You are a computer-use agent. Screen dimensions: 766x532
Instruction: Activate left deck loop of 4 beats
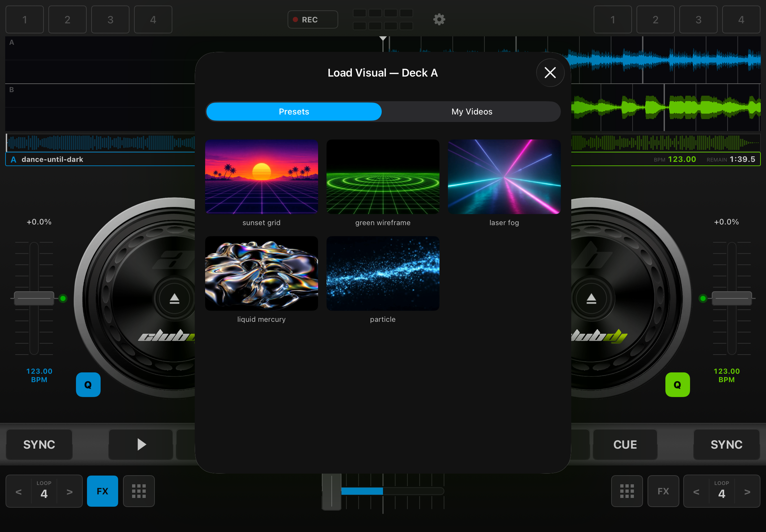click(44, 491)
